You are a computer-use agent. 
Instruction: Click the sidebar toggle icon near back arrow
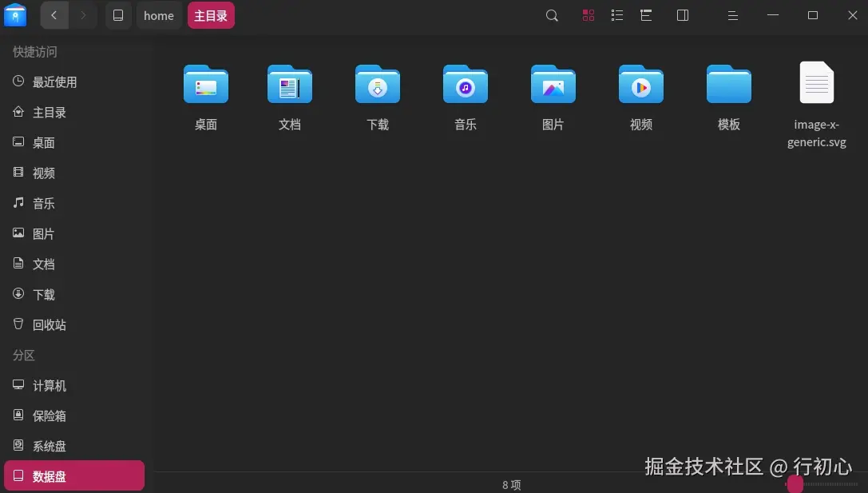(118, 15)
